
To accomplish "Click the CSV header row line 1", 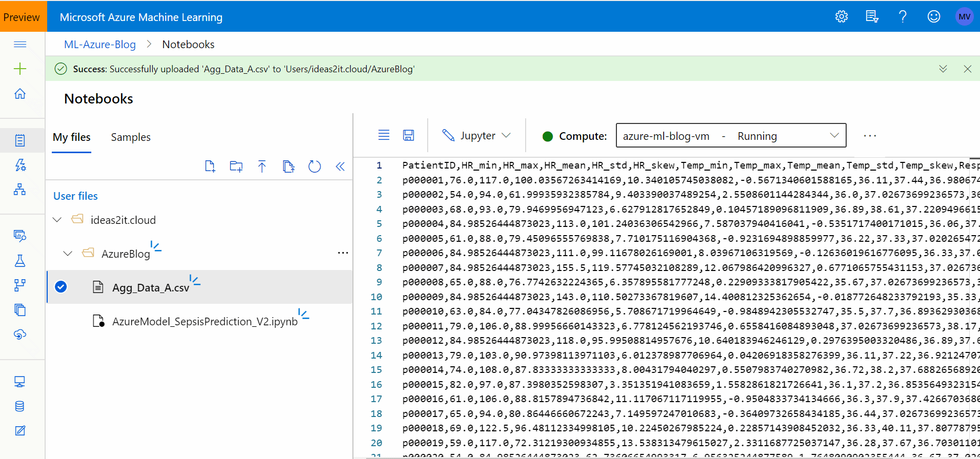I will point(691,165).
